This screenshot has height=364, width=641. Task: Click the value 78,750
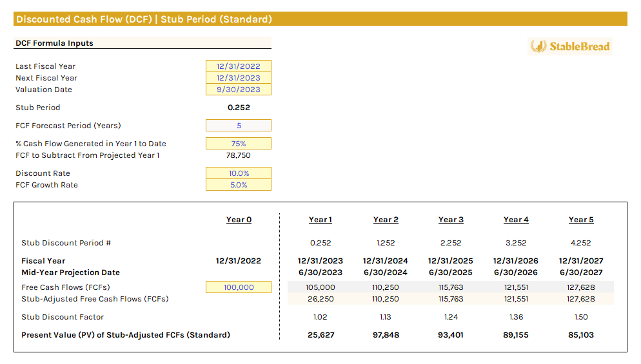[239, 155]
